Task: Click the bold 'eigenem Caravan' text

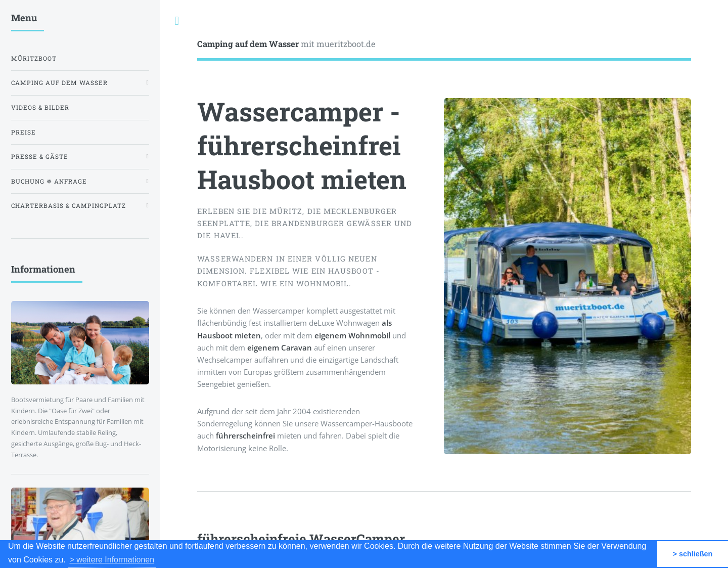Action: click(279, 347)
